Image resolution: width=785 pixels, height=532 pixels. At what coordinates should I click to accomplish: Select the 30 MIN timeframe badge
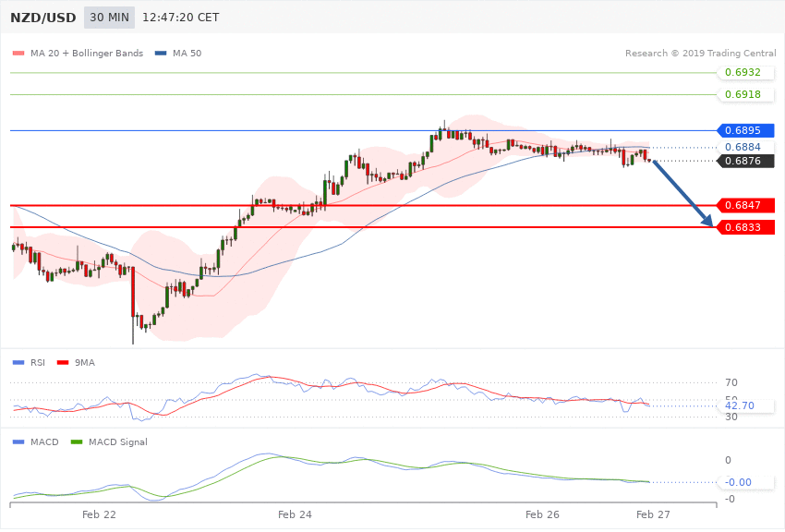point(109,18)
